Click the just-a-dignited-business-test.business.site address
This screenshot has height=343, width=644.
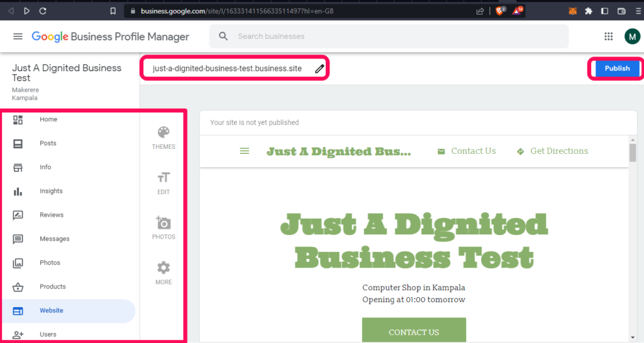227,68
